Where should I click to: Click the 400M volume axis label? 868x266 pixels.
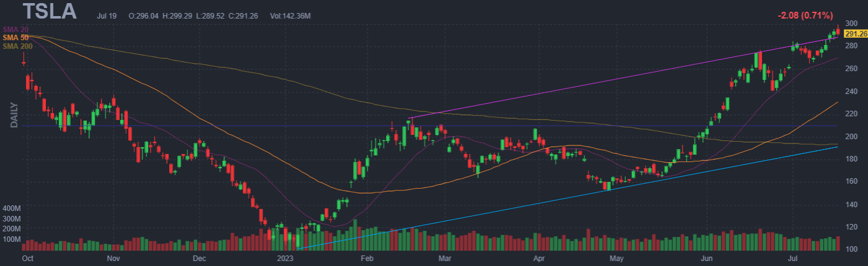point(12,208)
